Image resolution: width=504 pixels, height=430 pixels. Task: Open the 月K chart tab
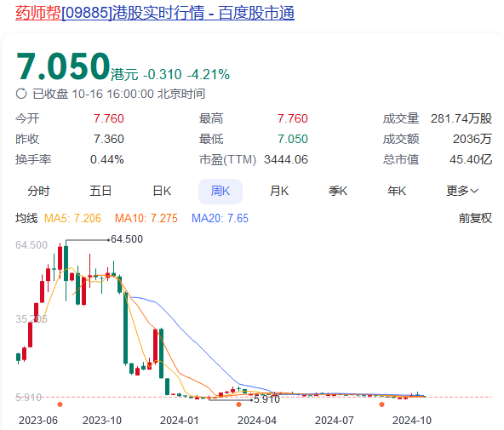[279, 192]
